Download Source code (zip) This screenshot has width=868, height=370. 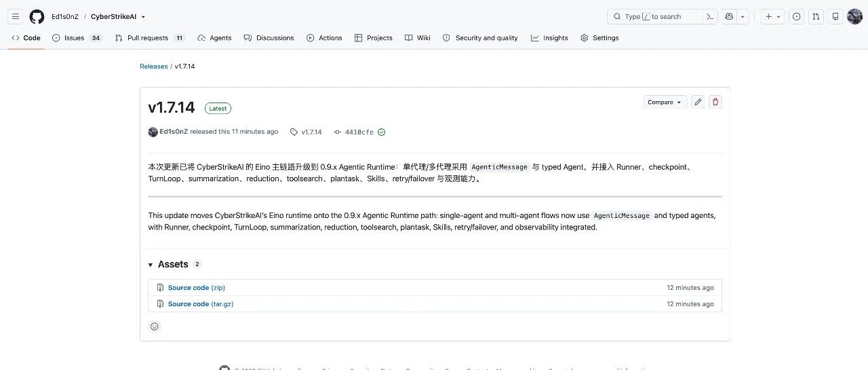click(x=197, y=288)
